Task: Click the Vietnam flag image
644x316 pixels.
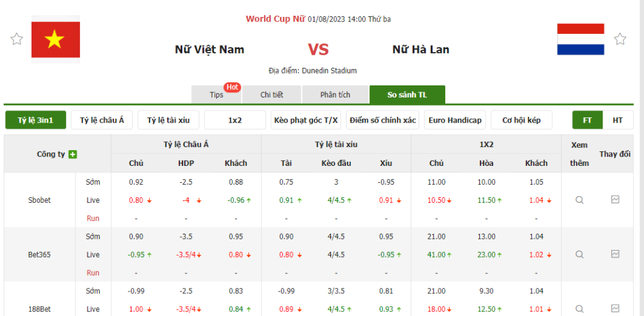Action: (55, 40)
